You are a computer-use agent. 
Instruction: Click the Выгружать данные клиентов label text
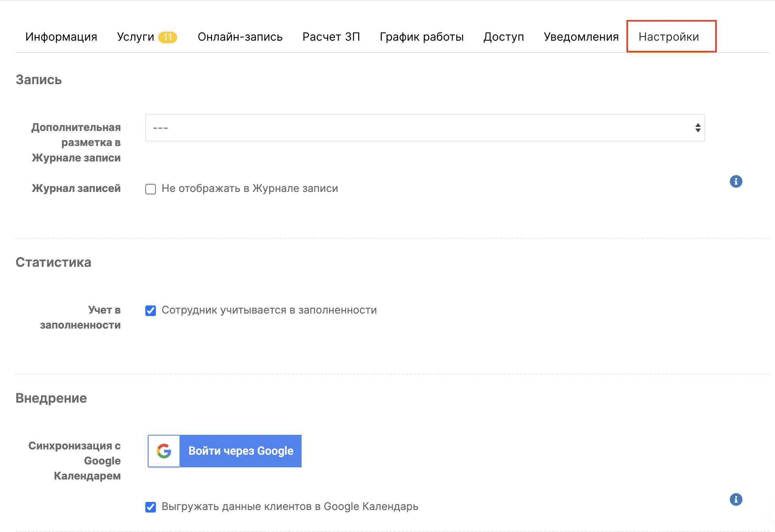tap(290, 506)
